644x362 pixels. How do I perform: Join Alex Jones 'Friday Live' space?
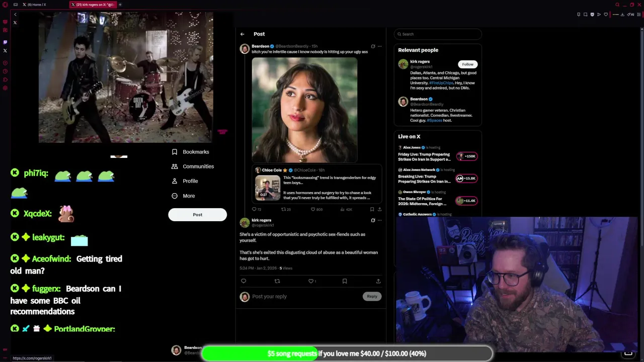[424, 157]
